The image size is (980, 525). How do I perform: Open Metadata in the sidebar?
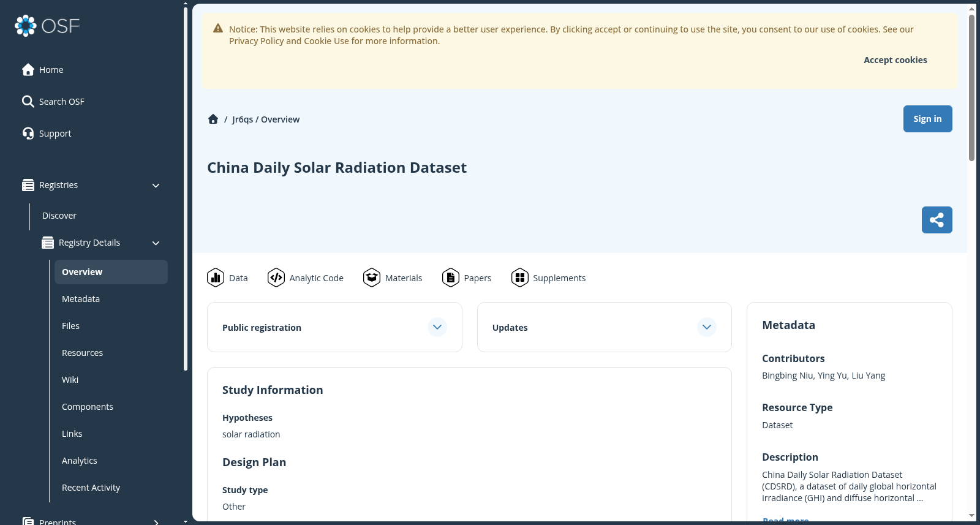(111, 299)
